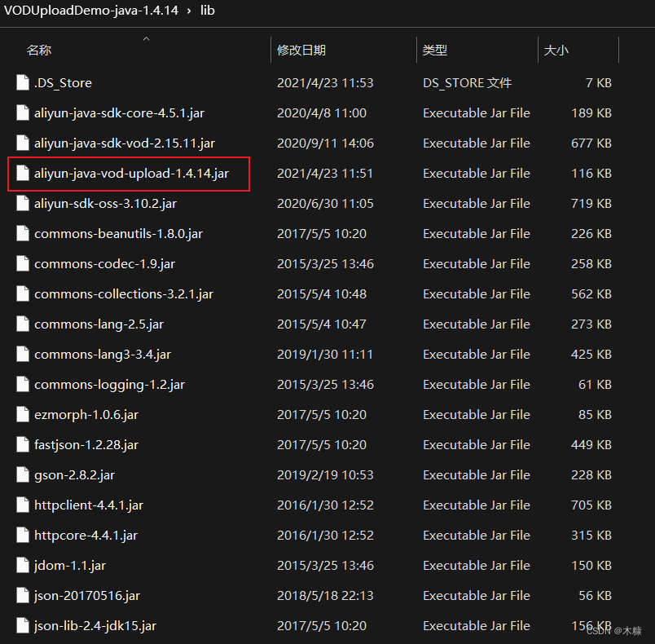Click the breadcrumb chevron after VODUploadDemo-java-1.4.14

tap(188, 11)
